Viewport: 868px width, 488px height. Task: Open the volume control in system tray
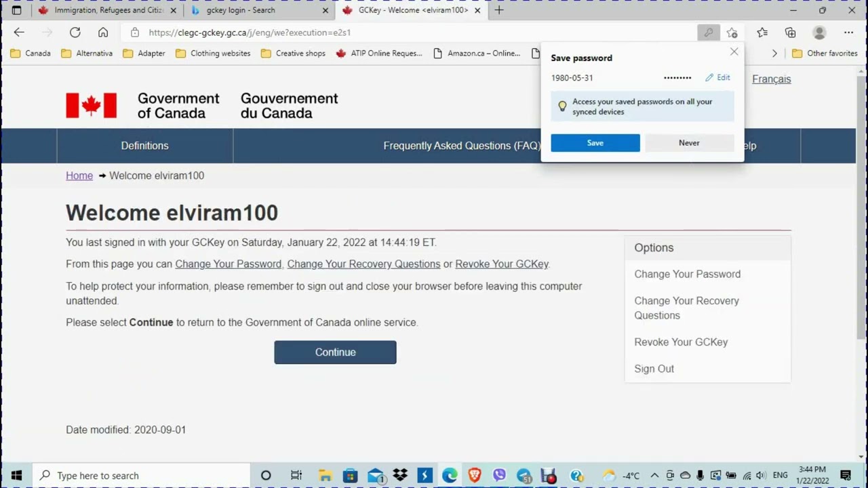761,475
